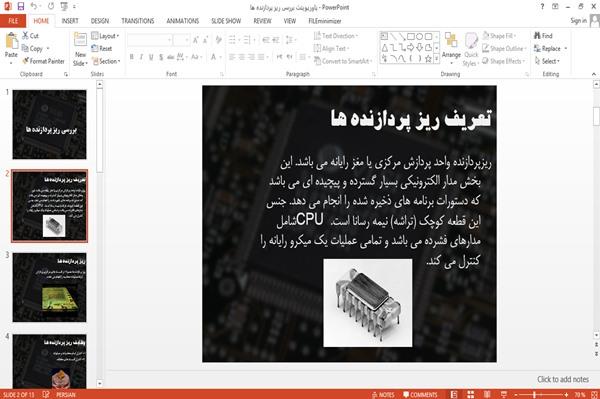The image size is (600, 399).
Task: Open Layout dropdown
Action: 105,36
